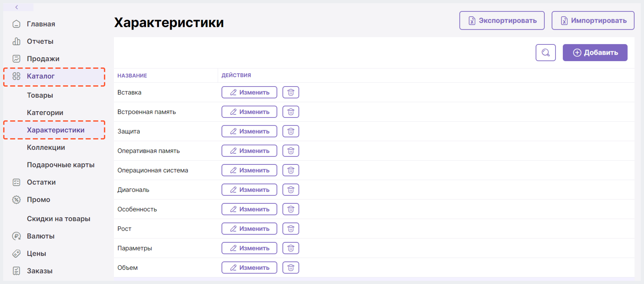The image size is (644, 284).
Task: Delete the Встроенная память row
Action: click(x=291, y=112)
